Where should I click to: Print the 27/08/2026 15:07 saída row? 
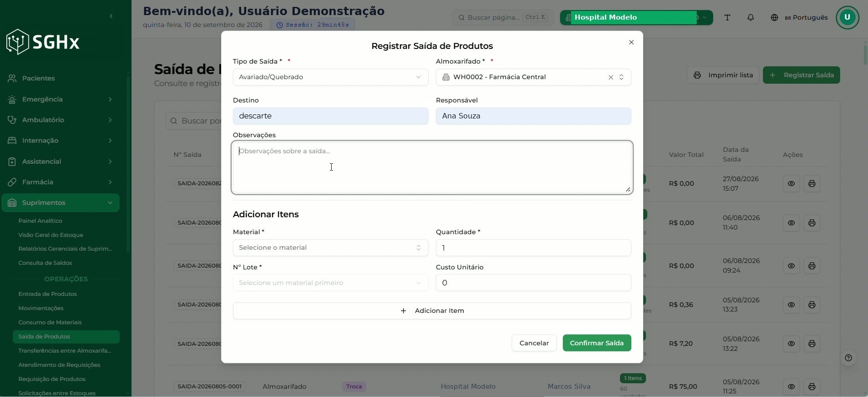point(812,183)
